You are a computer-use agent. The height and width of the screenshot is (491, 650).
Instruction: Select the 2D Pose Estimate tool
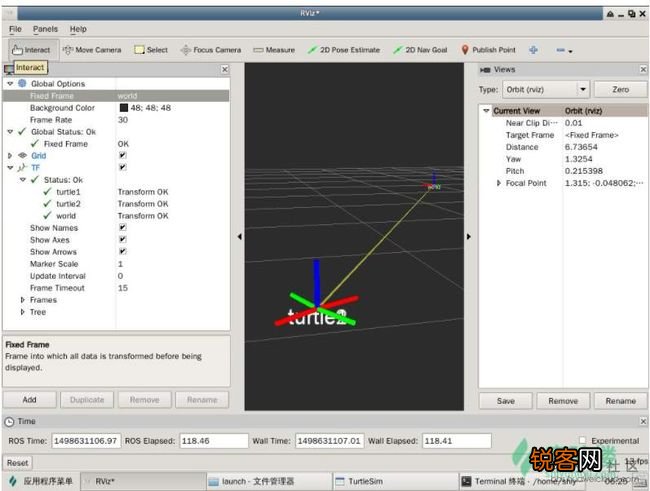point(344,50)
